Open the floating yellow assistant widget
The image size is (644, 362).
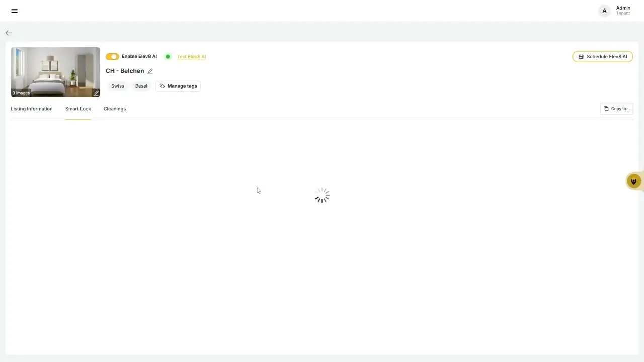634,182
